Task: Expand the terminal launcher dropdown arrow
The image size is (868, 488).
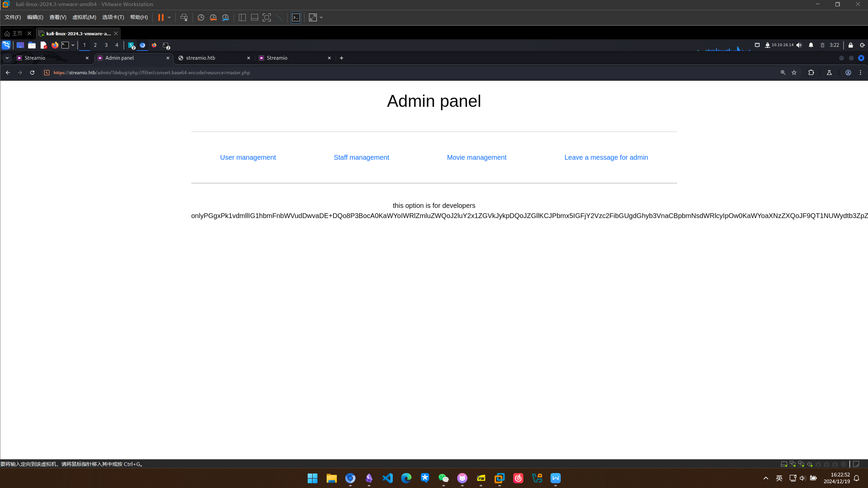Action: coord(73,45)
